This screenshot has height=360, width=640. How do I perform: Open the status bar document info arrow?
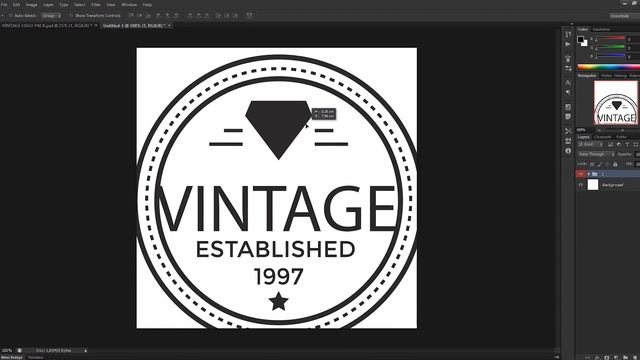(x=85, y=351)
